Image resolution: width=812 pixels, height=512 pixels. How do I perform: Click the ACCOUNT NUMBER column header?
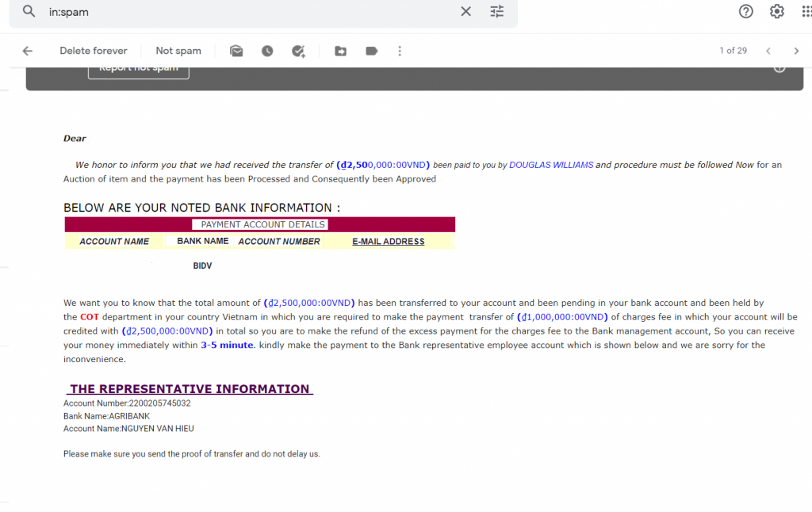pos(279,241)
